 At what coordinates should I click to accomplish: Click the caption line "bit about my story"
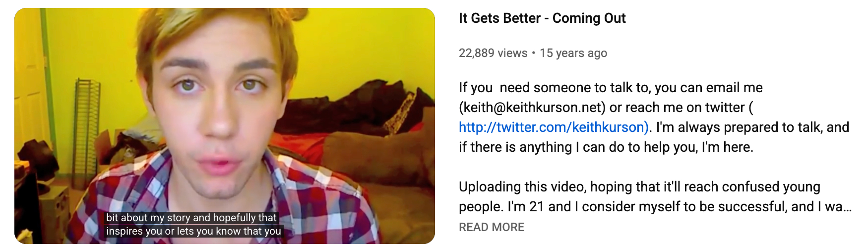(191, 218)
